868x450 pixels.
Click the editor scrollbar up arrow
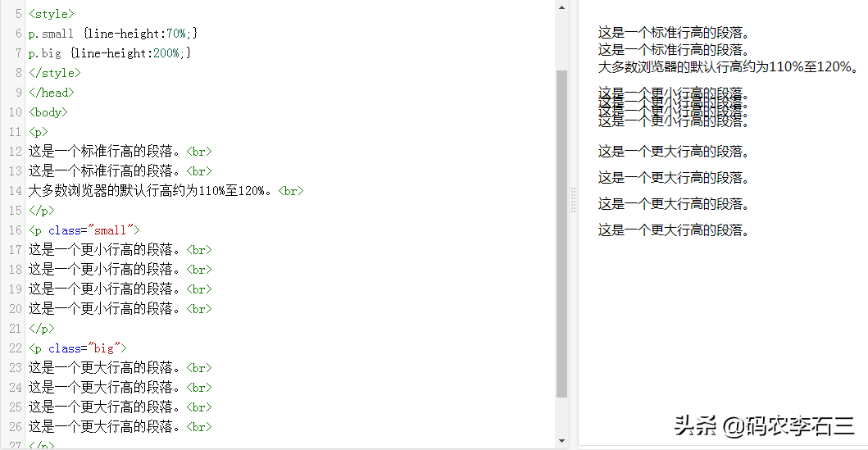562,7
